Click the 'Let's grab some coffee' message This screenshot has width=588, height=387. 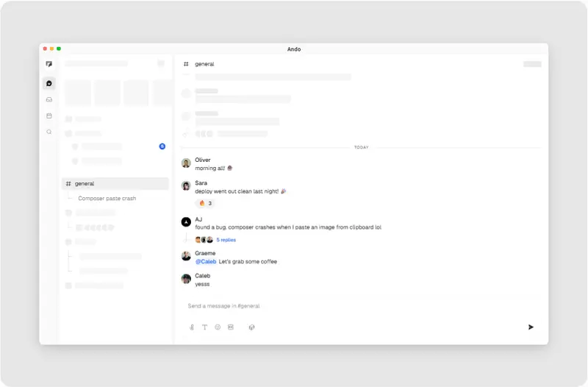pos(248,262)
